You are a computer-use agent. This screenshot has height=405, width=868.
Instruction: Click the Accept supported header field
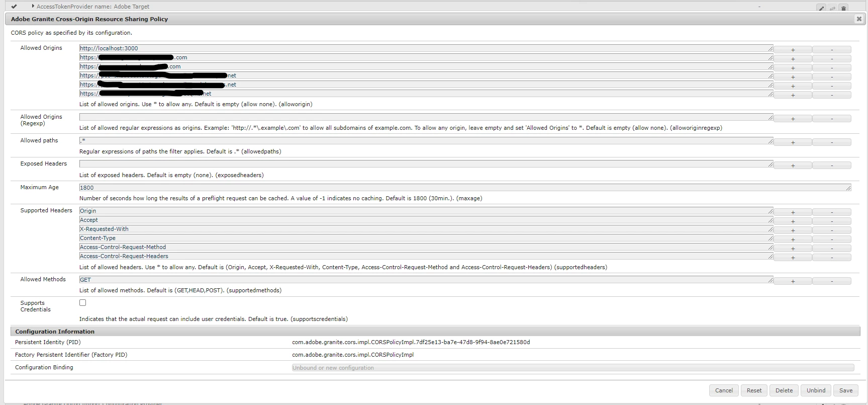(426, 220)
